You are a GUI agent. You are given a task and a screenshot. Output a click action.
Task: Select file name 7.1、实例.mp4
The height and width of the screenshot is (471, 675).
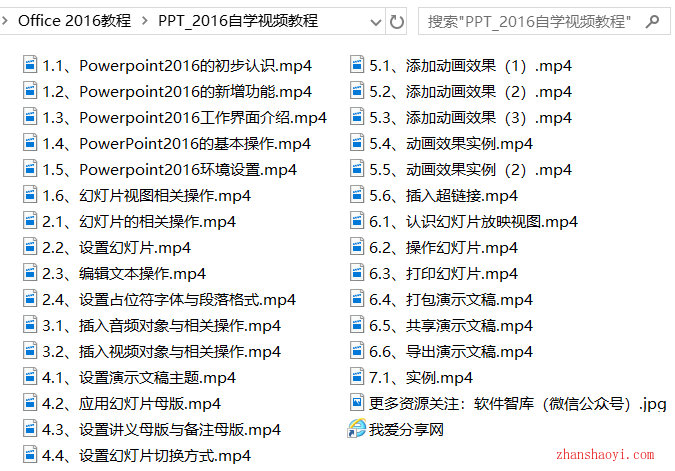coord(421,377)
